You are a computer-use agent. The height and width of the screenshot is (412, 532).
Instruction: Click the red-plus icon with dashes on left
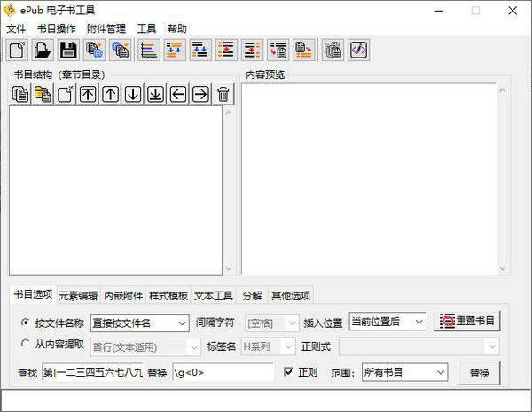(x=226, y=50)
